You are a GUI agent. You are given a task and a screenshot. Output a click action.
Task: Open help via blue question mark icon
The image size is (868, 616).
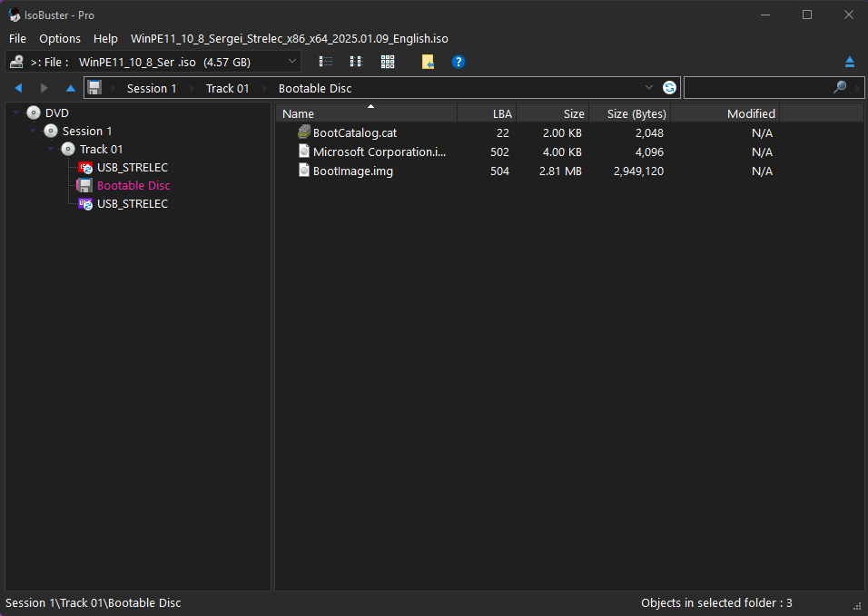pyautogui.click(x=459, y=62)
